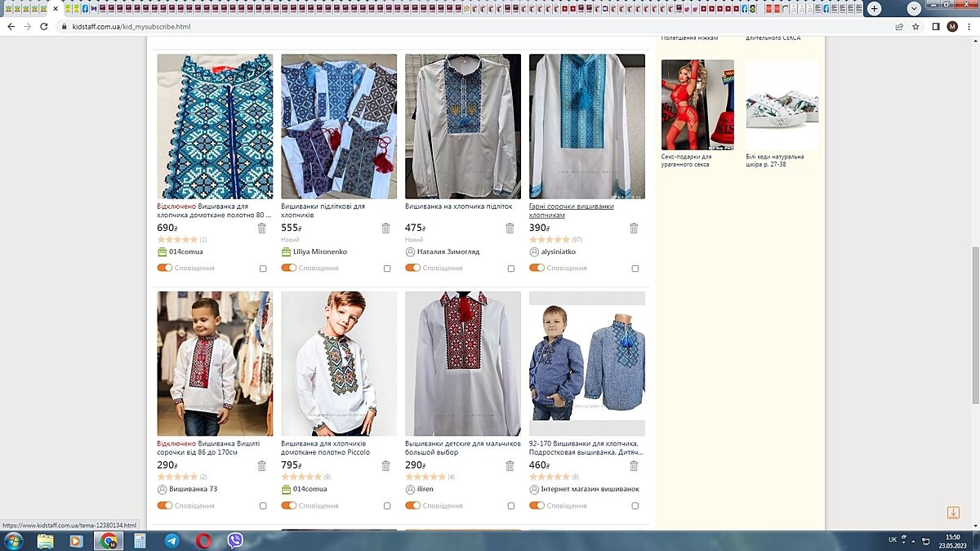The height and width of the screenshot is (551, 980).
Task: Click the share page icon in address bar
Action: [899, 26]
